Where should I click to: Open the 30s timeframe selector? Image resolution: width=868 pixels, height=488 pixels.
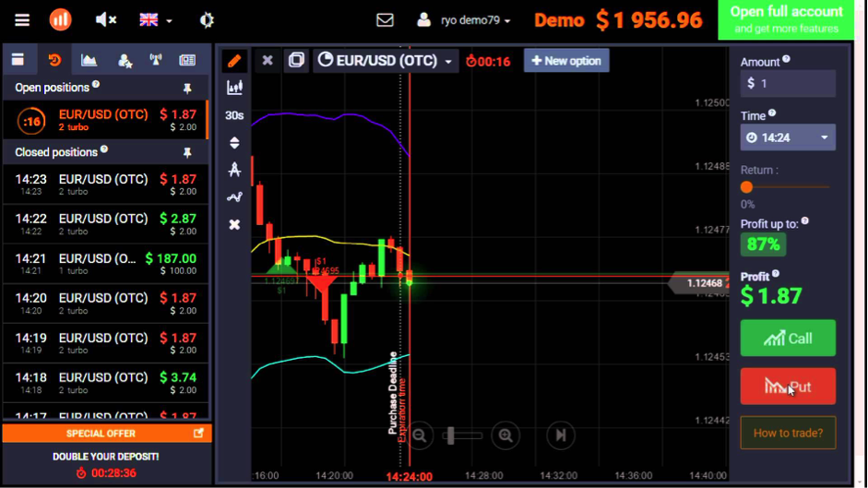coord(234,115)
